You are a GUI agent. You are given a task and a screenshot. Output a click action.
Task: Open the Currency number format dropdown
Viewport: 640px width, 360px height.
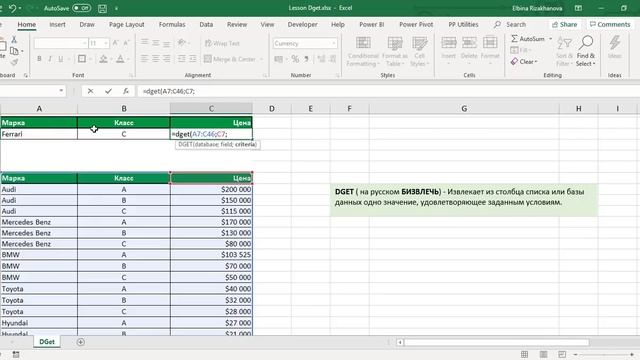pos(334,43)
